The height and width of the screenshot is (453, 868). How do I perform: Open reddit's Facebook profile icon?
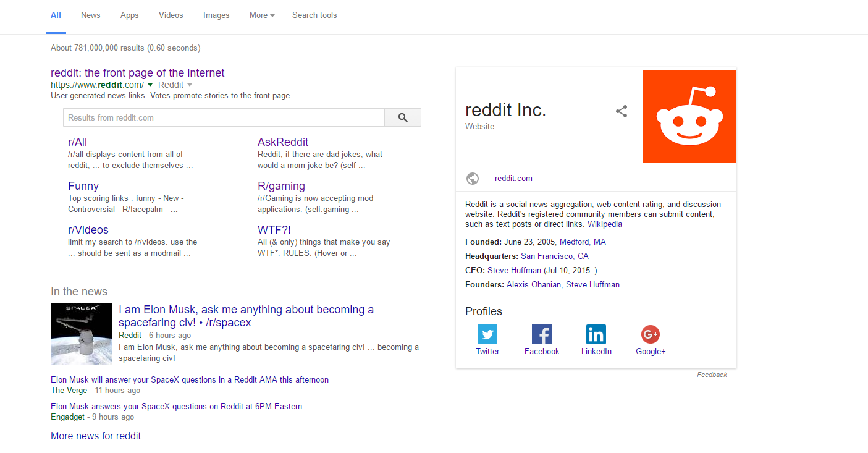click(542, 334)
